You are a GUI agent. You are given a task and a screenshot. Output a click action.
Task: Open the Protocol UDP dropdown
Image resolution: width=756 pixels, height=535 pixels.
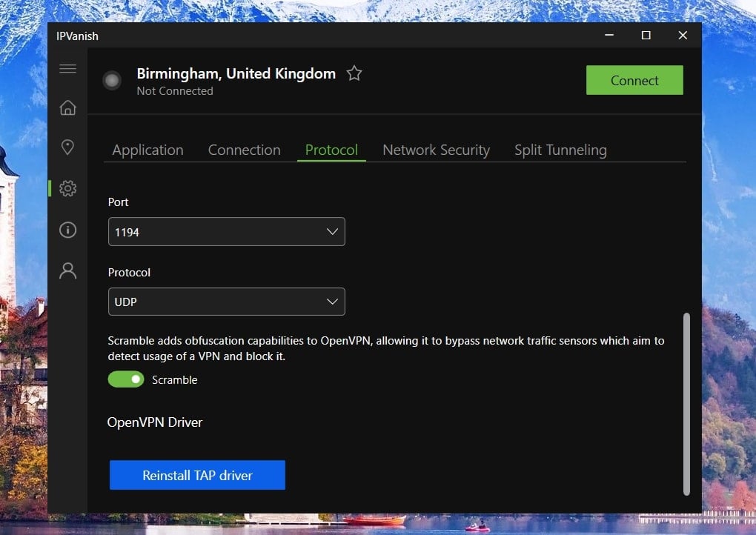pyautogui.click(x=226, y=302)
